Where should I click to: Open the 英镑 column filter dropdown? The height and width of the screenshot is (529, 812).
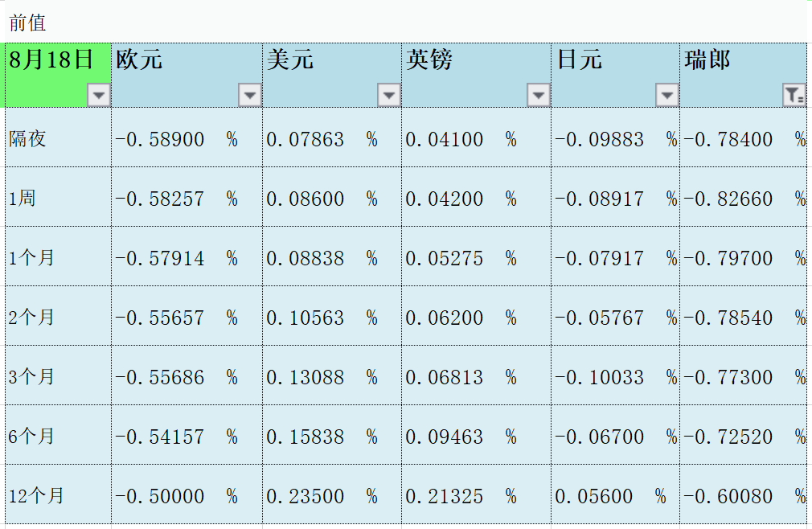click(x=539, y=96)
